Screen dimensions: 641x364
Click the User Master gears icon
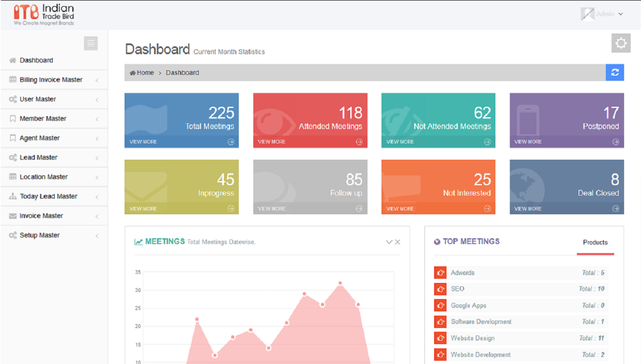pyautogui.click(x=13, y=99)
